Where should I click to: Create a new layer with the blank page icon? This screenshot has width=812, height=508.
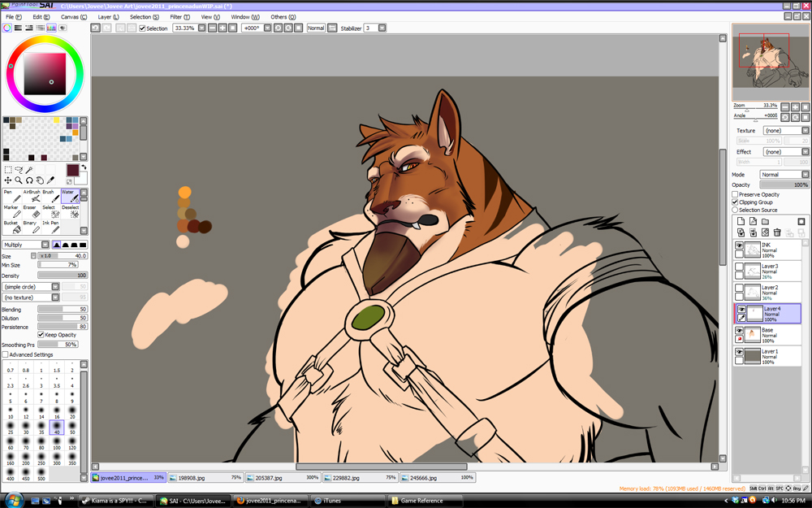click(x=741, y=221)
